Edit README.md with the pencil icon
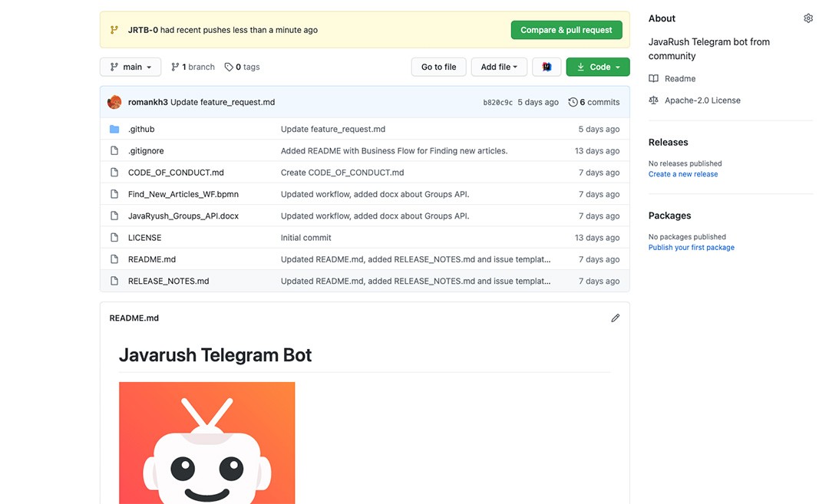The image size is (829, 504). (616, 318)
